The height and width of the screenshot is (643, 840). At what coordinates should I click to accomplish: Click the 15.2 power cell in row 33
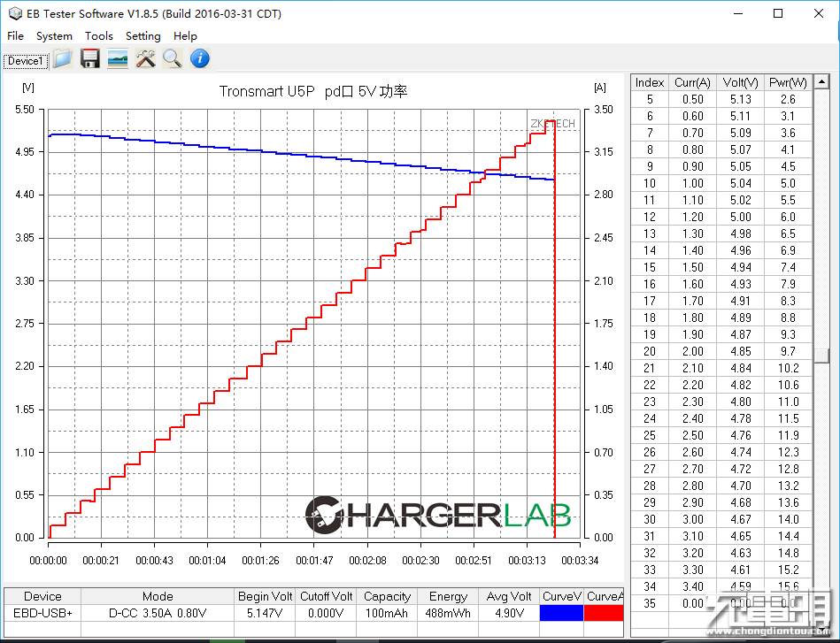pyautogui.click(x=788, y=570)
